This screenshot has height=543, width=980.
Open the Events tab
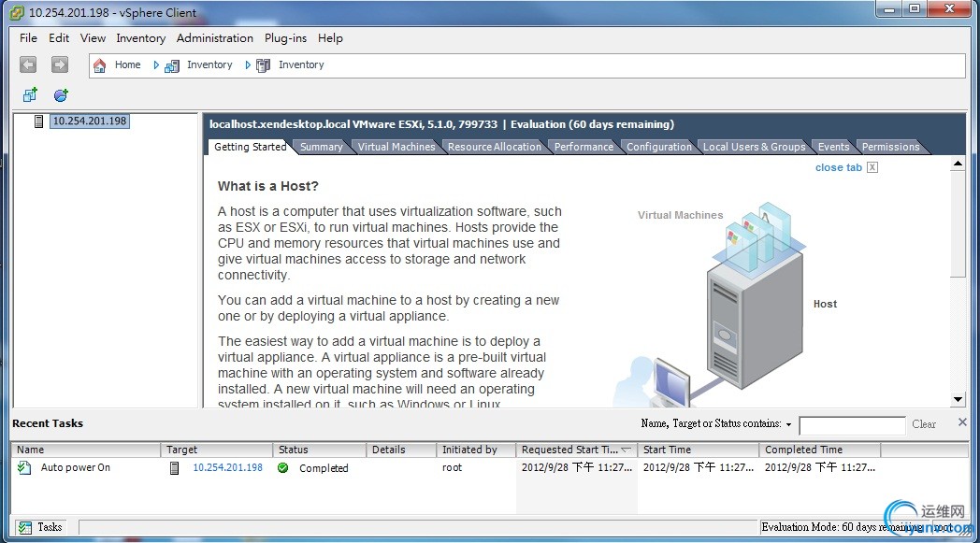pos(834,147)
